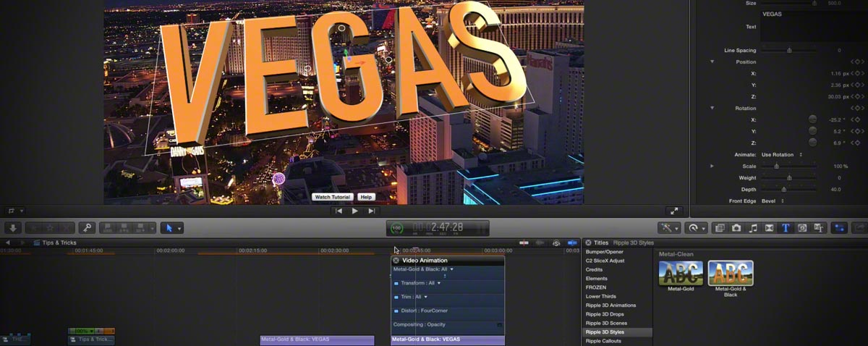Choose the Metal-Gold title thumbnail

pos(680,273)
